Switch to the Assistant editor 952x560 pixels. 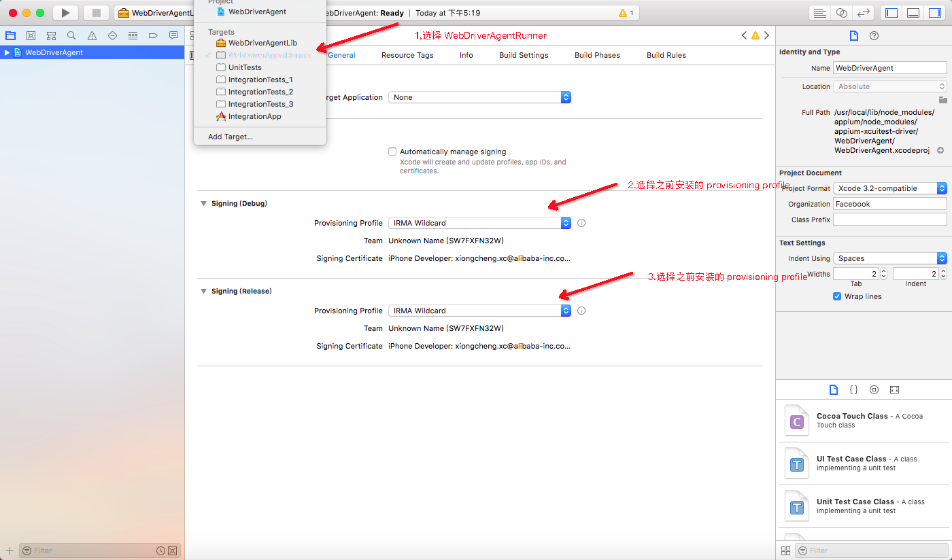(x=842, y=13)
